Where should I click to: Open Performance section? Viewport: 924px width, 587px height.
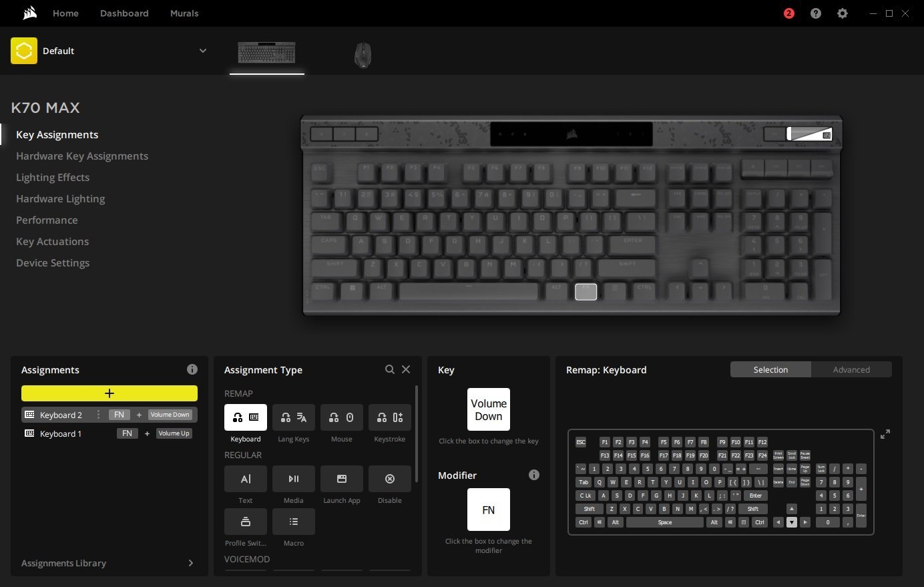[47, 220]
